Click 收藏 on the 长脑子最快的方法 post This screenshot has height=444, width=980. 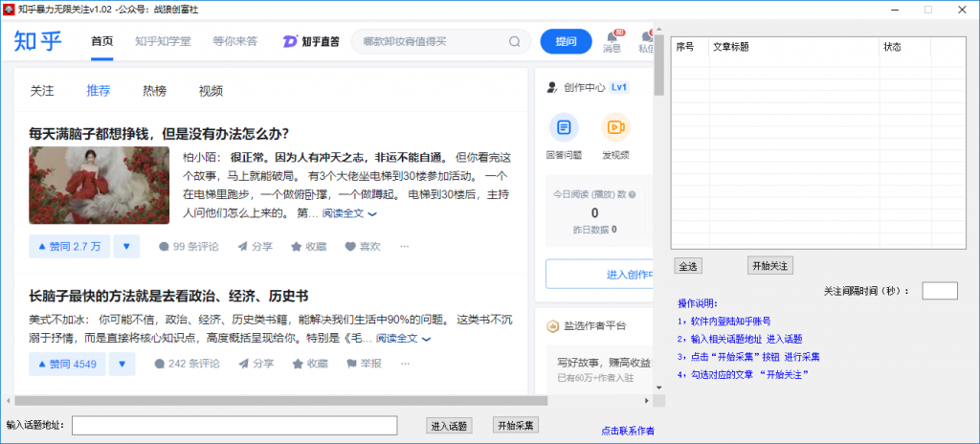click(x=309, y=364)
